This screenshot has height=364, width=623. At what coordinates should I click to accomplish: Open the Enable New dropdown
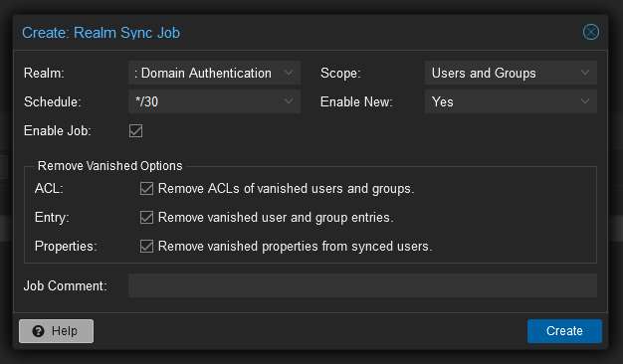[585, 101]
